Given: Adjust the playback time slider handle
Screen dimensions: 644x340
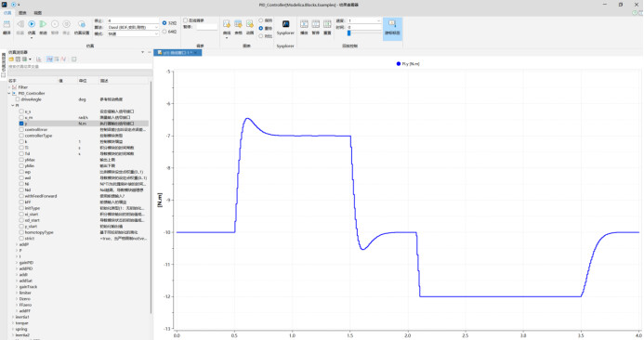Looking at the screenshot, I should point(348,33).
